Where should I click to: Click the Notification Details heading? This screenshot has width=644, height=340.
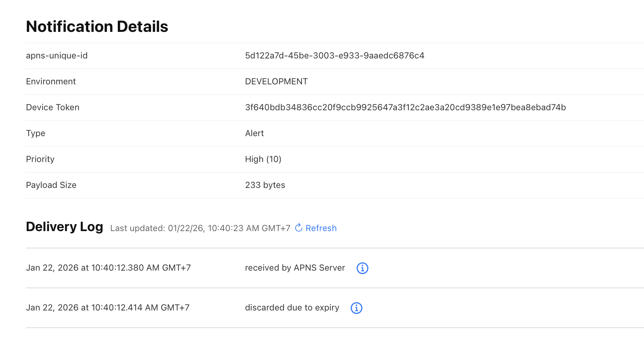[97, 27]
